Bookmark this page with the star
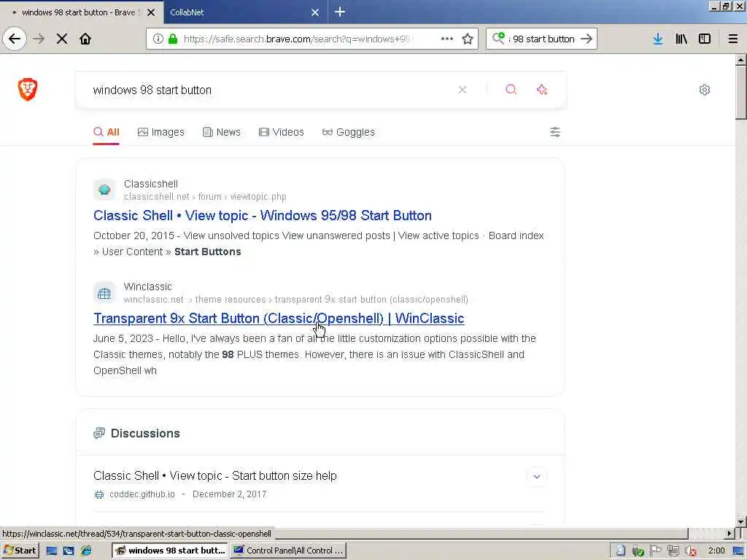The width and height of the screenshot is (747, 560). [x=468, y=39]
